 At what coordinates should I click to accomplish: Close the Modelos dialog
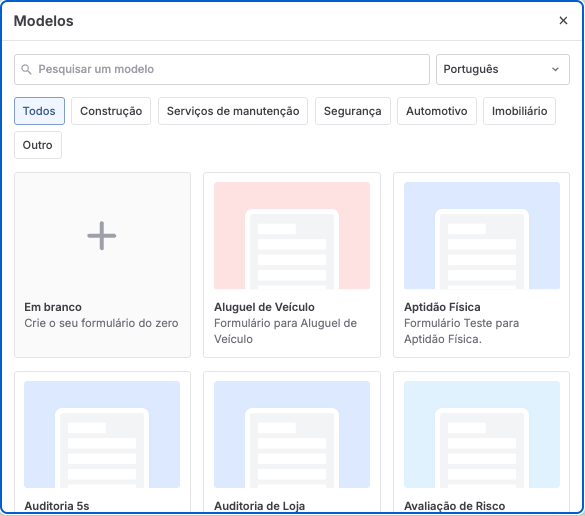click(563, 21)
